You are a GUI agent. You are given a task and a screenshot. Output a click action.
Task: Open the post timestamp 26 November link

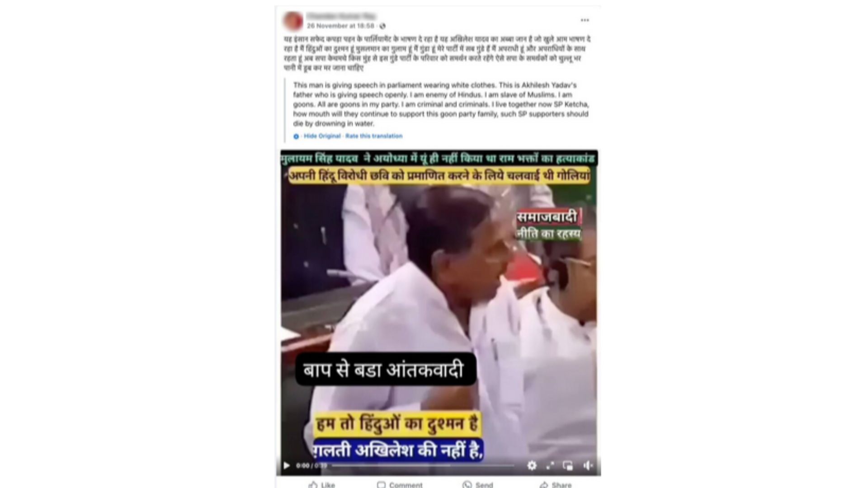[340, 26]
